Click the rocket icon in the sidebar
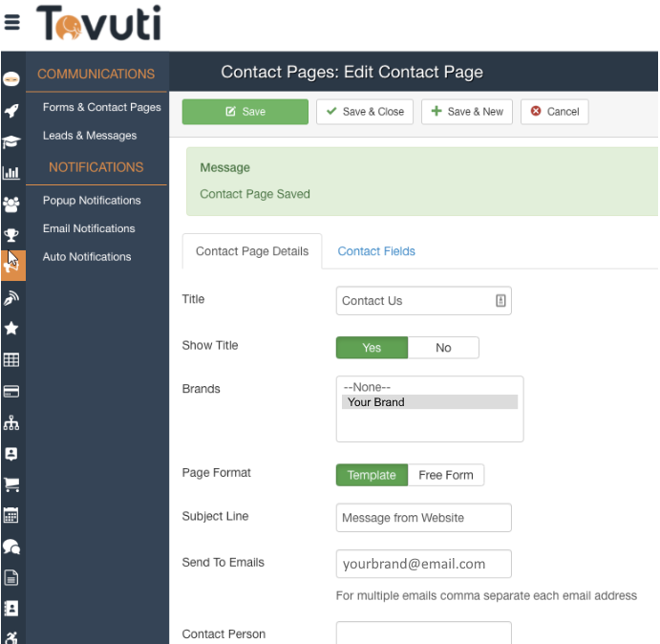This screenshot has width=660, height=644. pyautogui.click(x=11, y=111)
